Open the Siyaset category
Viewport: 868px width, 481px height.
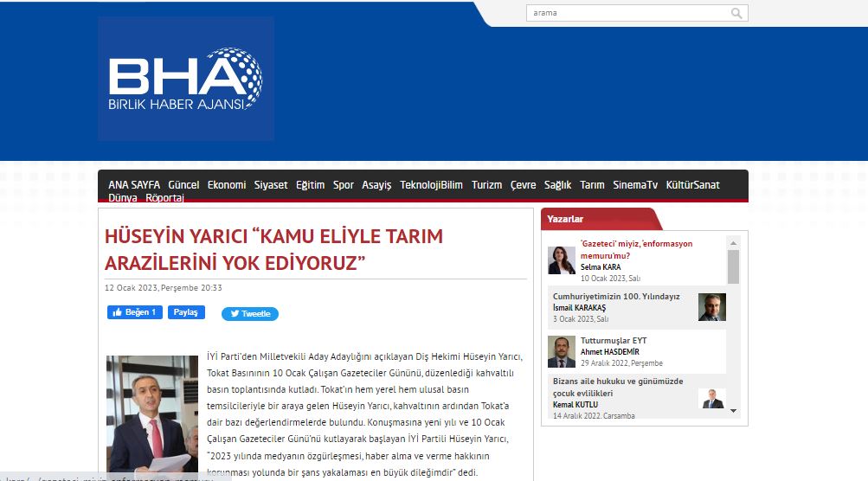tap(271, 185)
